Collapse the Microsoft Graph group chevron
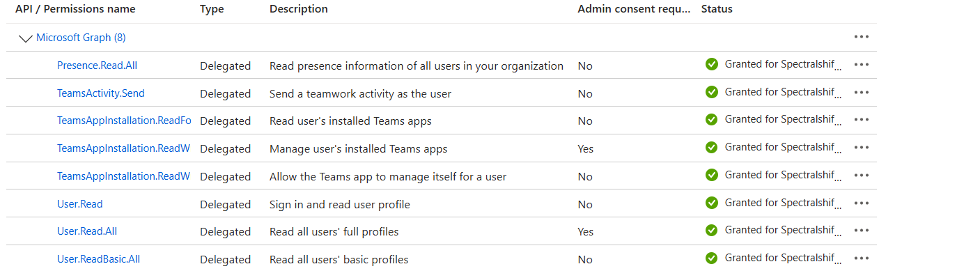 pyautogui.click(x=26, y=38)
